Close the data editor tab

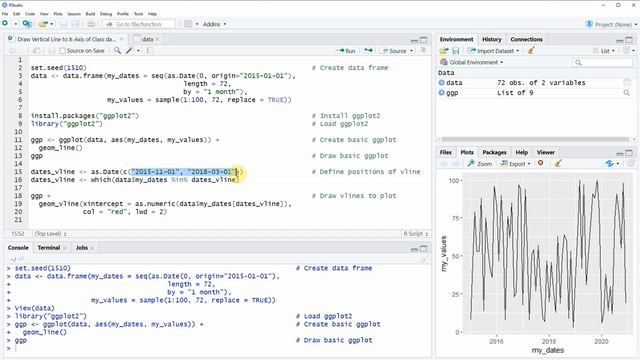(157, 39)
